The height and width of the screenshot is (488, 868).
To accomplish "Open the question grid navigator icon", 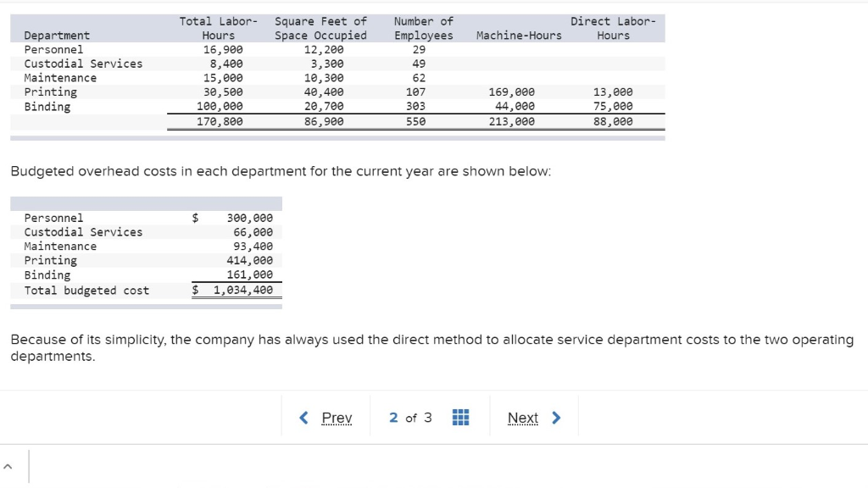I will [460, 417].
